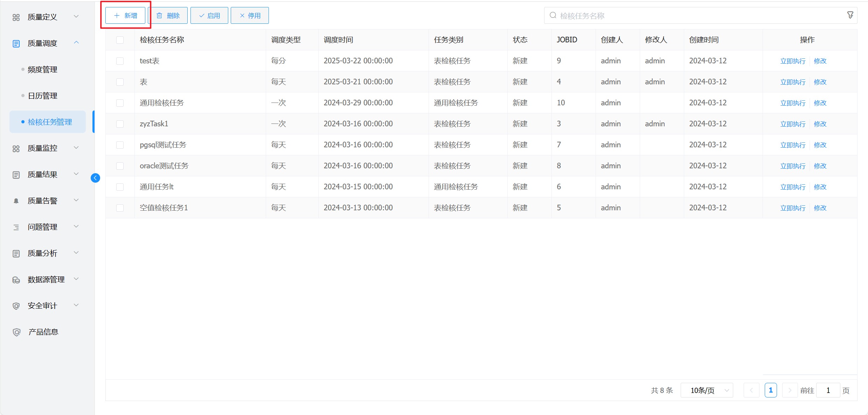Click the 检核任务名称 search field
This screenshot has width=868, height=415.
[x=697, y=16]
